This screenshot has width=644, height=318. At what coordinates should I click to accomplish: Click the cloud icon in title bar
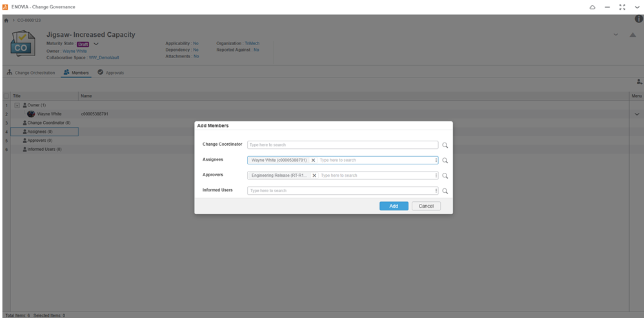(x=592, y=7)
